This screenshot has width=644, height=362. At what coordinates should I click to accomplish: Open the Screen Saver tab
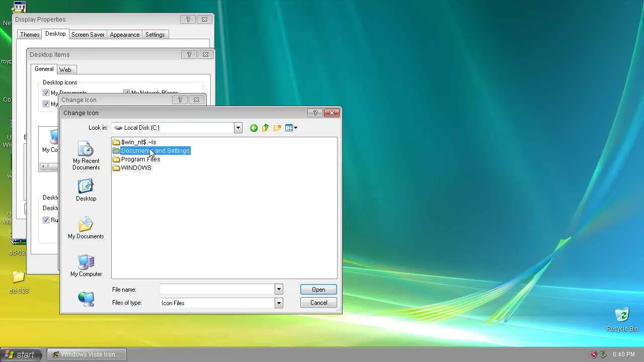pos(88,35)
